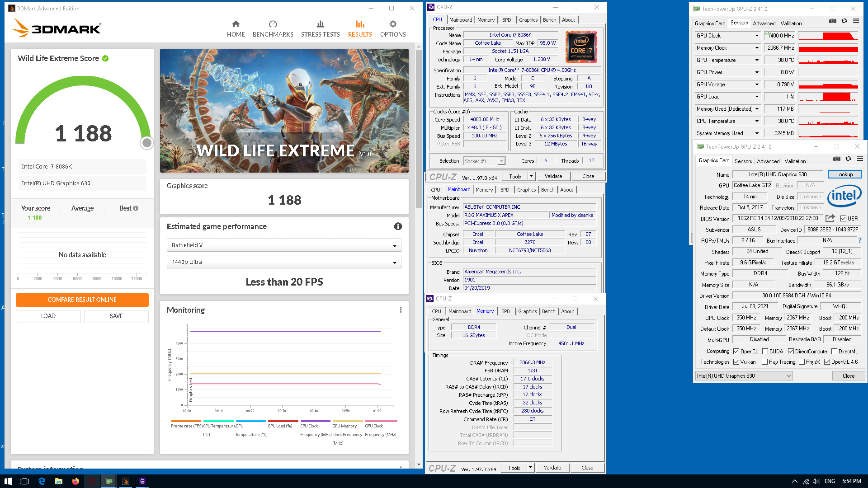Open the GPU Clock sensor dropdown
This screenshot has width=868, height=488.
tap(757, 36)
